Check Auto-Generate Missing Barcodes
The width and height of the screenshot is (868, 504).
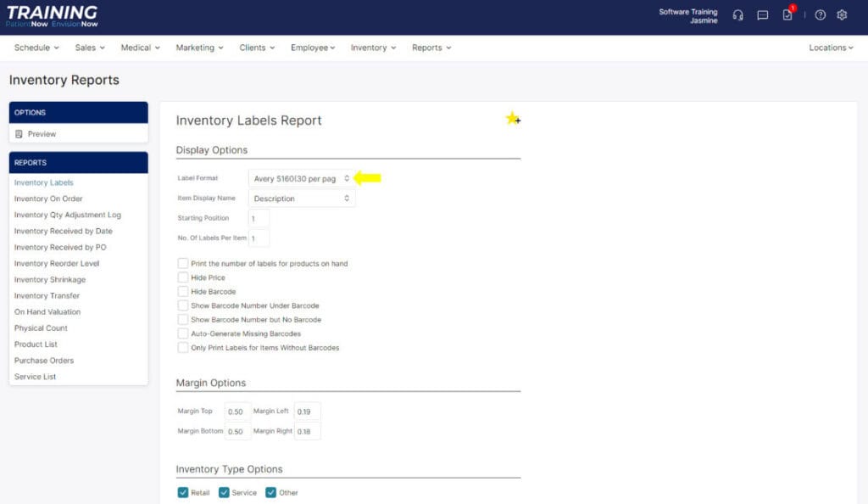pos(183,333)
